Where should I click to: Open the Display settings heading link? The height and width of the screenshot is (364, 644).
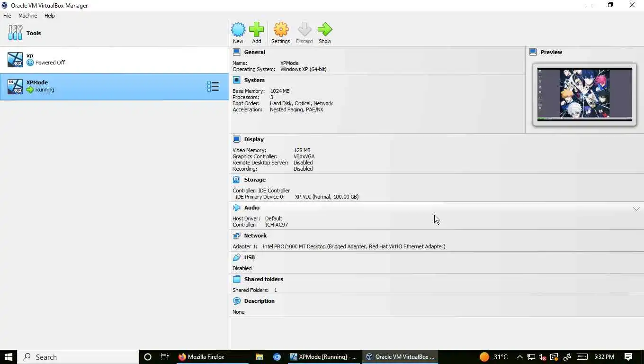[x=254, y=139]
